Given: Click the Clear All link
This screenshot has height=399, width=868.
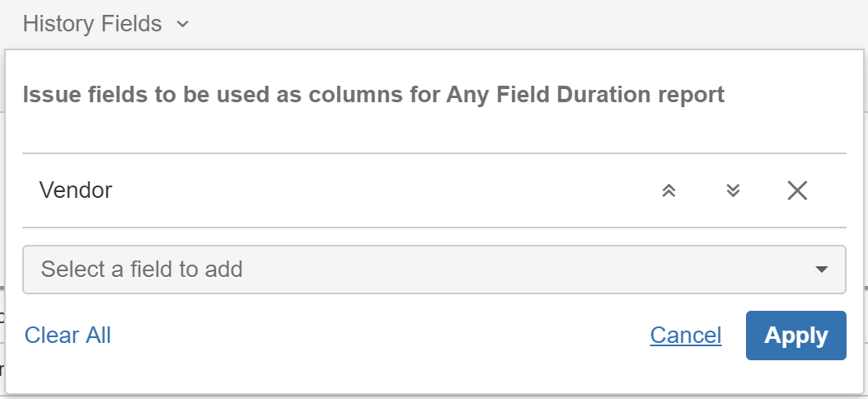Looking at the screenshot, I should point(68,335).
